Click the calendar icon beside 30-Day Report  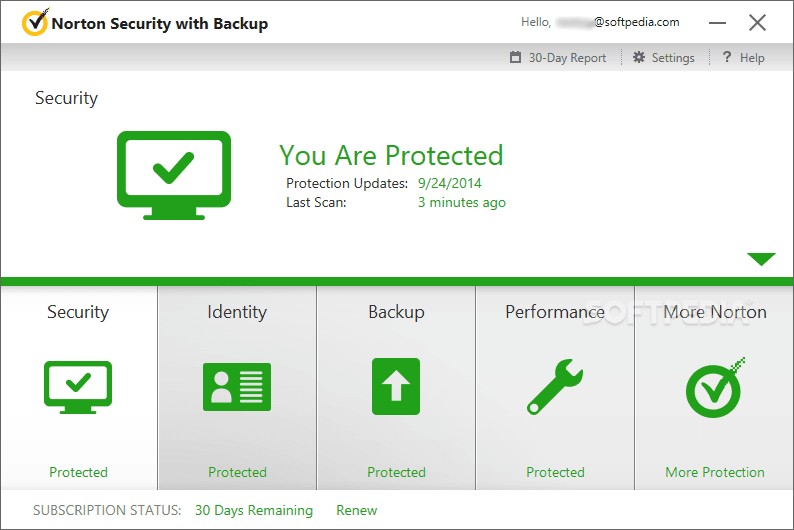(x=516, y=58)
